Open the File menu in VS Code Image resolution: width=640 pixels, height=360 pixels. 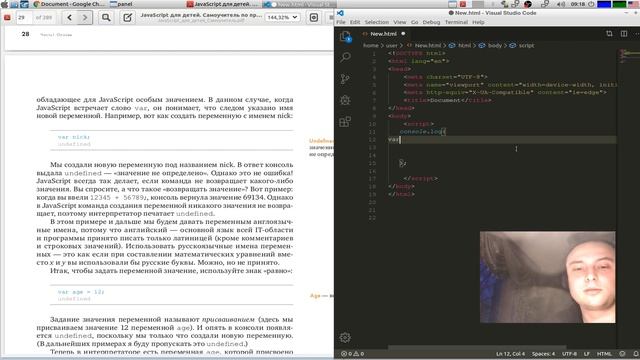341,22
